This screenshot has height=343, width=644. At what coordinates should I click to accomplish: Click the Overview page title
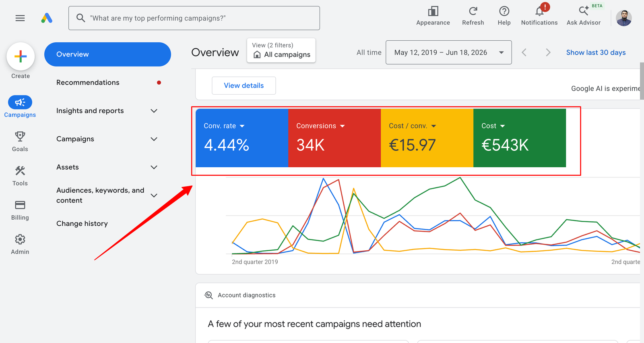pos(215,52)
